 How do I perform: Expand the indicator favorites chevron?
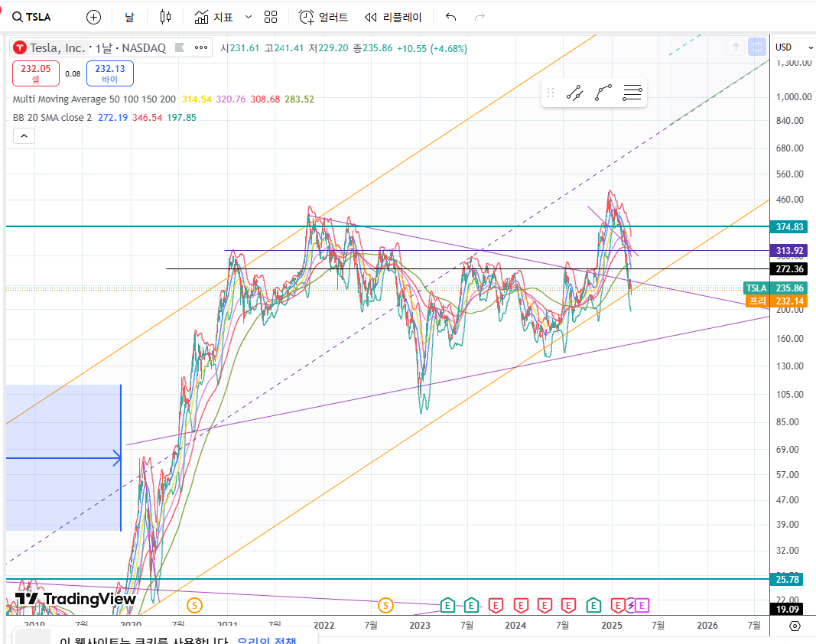249,17
